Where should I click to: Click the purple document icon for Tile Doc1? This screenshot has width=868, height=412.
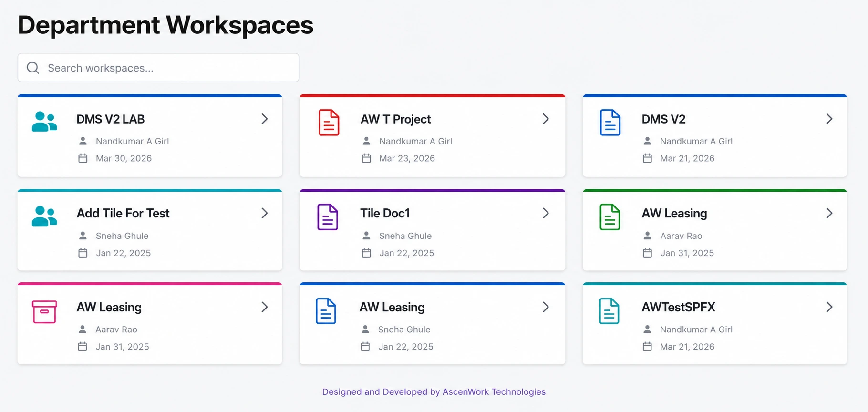[328, 217]
